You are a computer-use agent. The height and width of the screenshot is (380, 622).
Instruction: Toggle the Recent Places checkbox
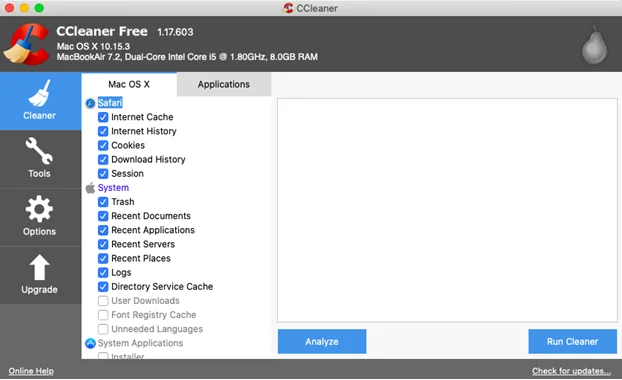pos(103,259)
